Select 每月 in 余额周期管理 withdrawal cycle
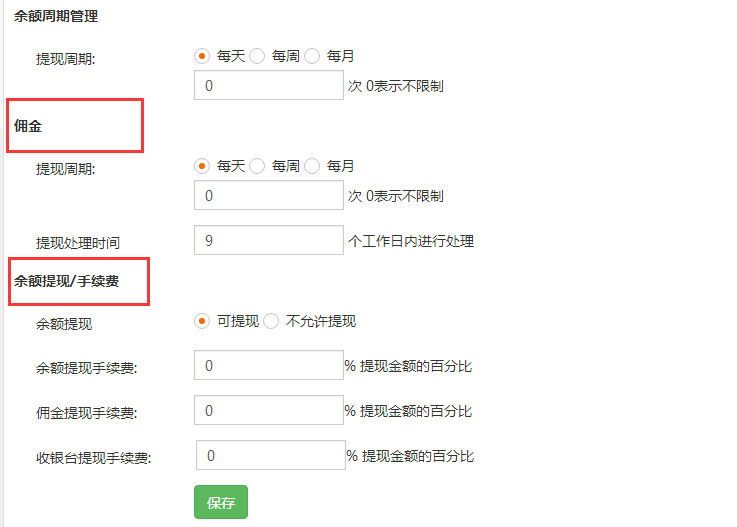This screenshot has width=737, height=527. pyautogui.click(x=312, y=56)
